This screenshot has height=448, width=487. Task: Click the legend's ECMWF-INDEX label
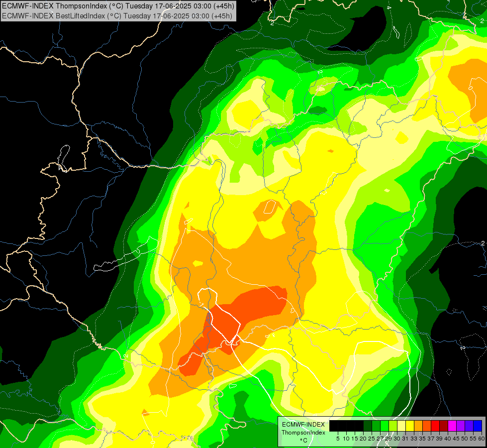(303, 425)
